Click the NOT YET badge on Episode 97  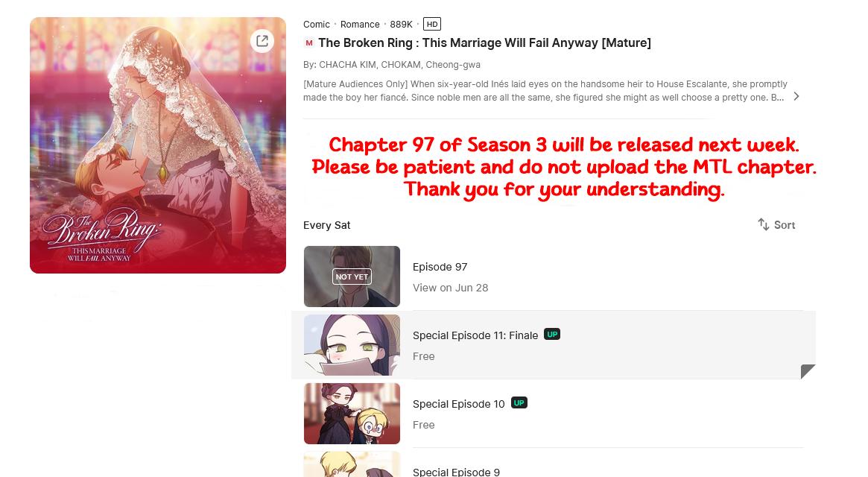352,277
